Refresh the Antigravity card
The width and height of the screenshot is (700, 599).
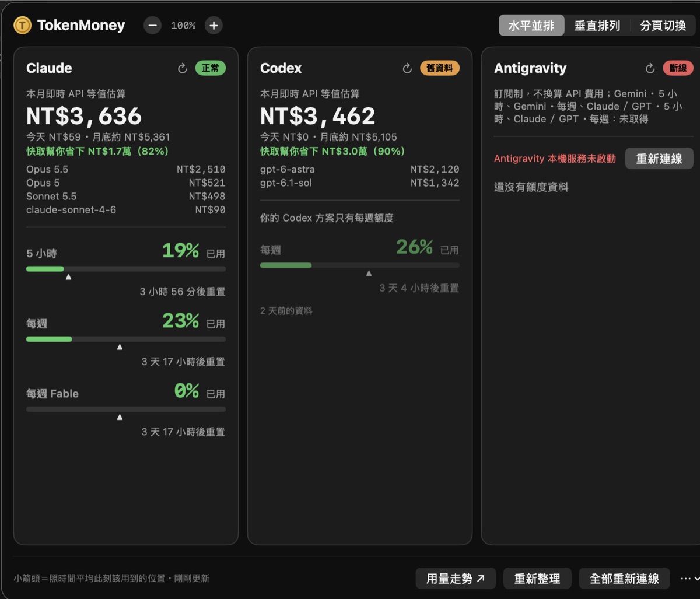(x=650, y=68)
